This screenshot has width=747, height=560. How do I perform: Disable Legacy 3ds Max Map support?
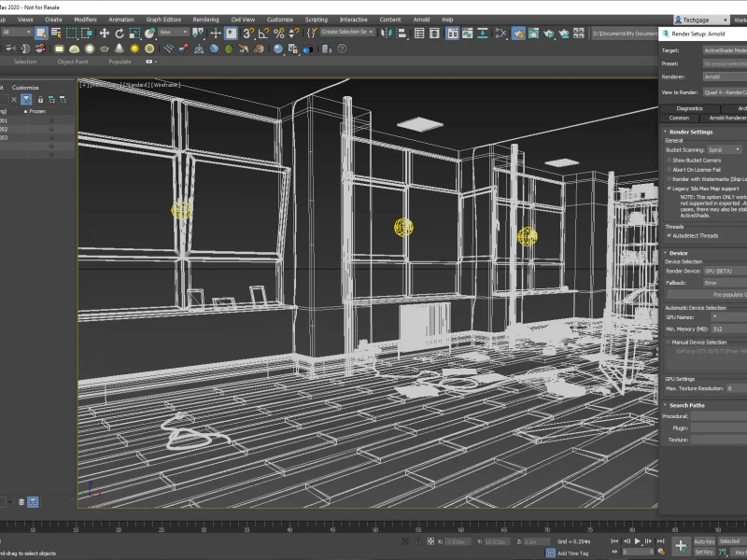(x=669, y=189)
